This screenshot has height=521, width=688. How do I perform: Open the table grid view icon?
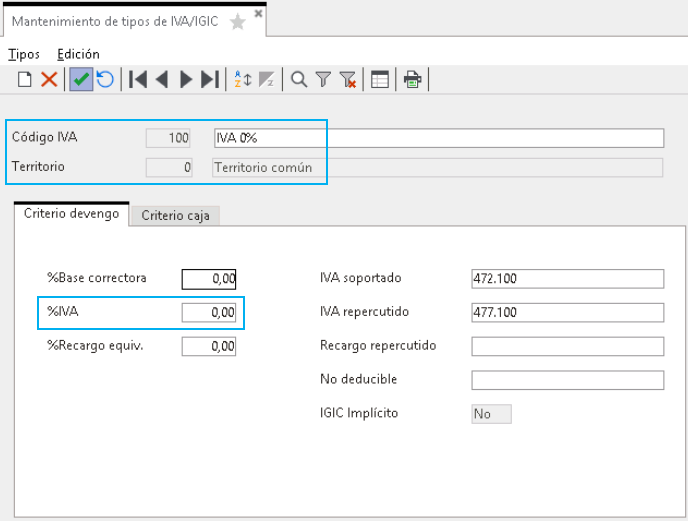point(380,79)
